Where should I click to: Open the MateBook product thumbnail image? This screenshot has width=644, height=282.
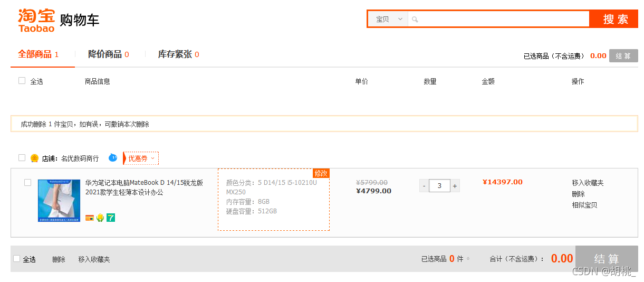coord(59,201)
